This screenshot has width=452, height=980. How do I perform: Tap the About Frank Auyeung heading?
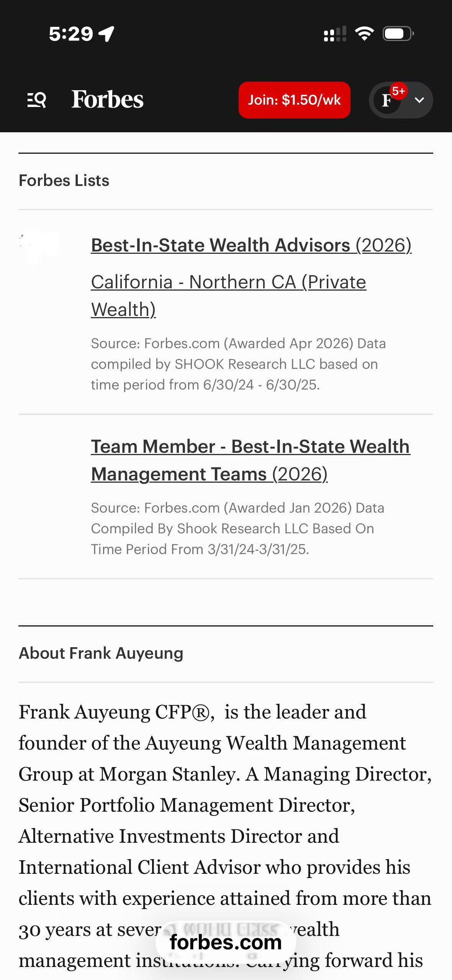click(101, 653)
